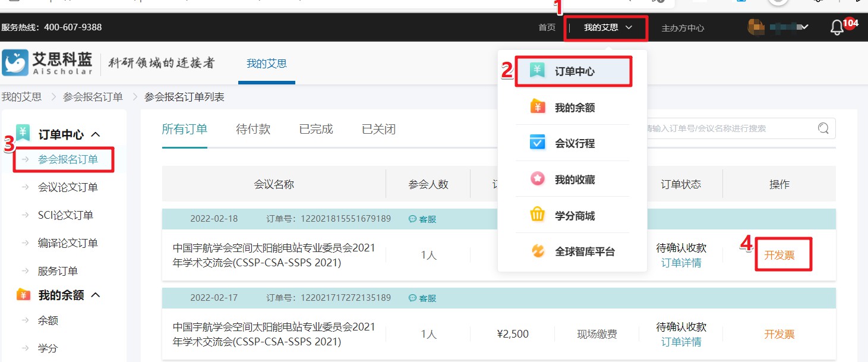The width and height of the screenshot is (868, 362).
Task: Switch to the 已完成 tab
Action: tap(316, 129)
